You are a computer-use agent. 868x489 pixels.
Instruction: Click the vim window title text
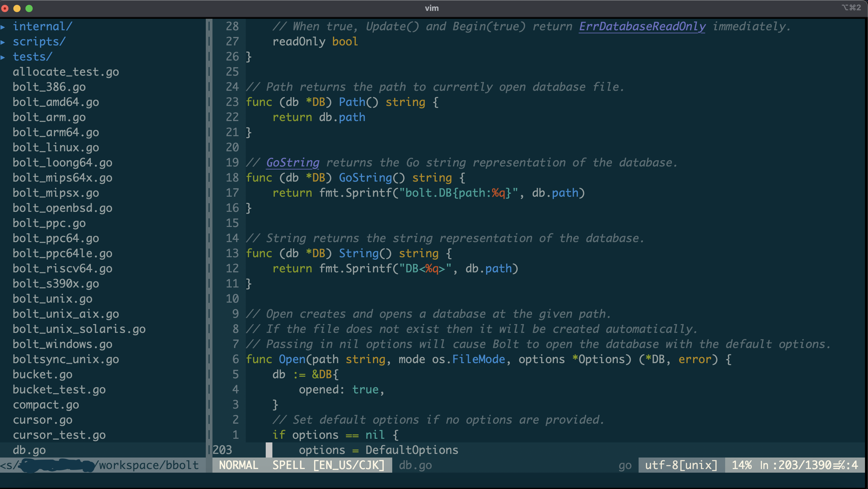click(x=432, y=8)
